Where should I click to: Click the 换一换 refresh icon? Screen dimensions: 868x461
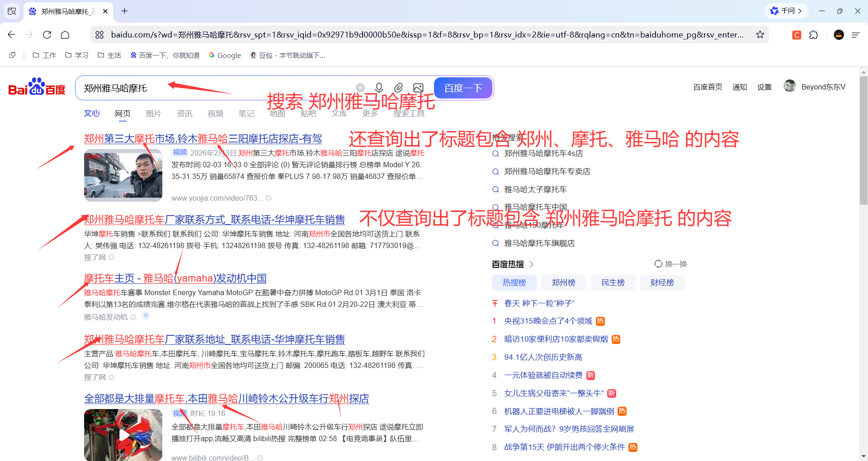(658, 264)
